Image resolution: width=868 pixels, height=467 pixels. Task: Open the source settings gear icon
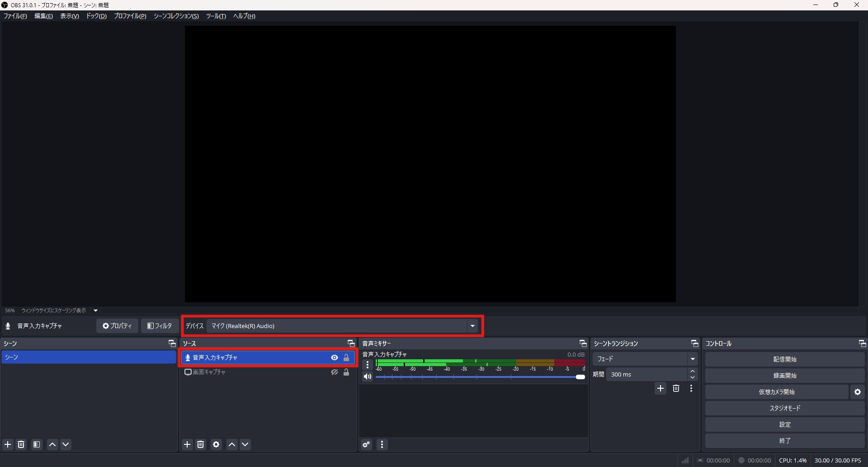pyautogui.click(x=216, y=444)
